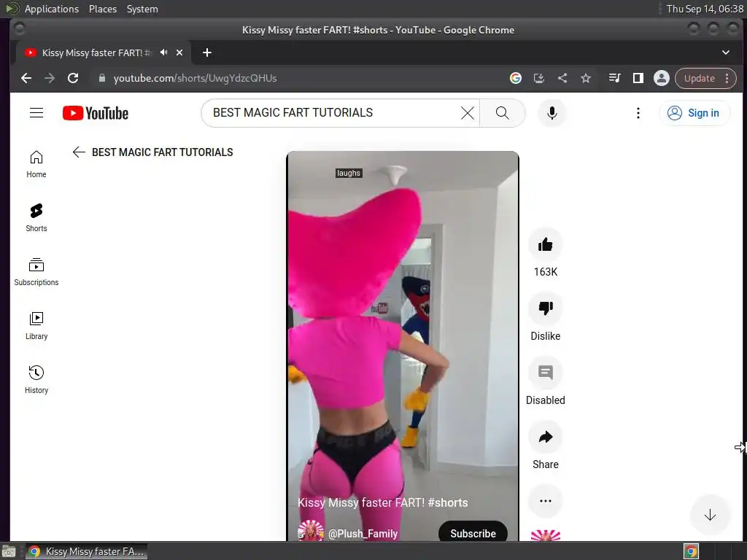Image resolution: width=747 pixels, height=560 pixels.
Task: Mute the tab via speaker icon
Action: 164,52
